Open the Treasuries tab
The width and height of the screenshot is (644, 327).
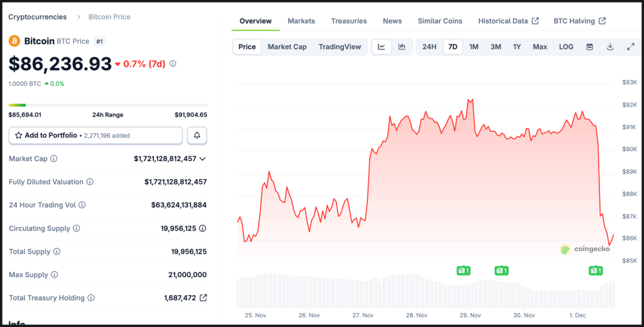pos(349,21)
